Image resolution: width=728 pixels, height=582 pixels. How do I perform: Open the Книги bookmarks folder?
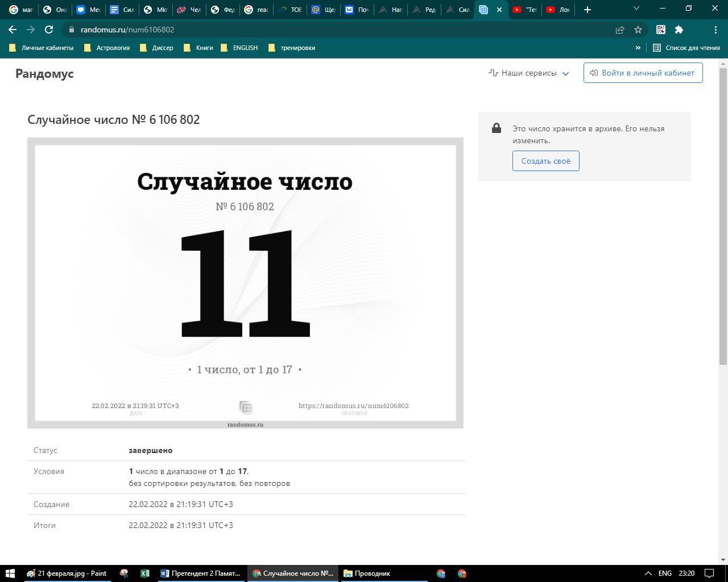pos(198,48)
